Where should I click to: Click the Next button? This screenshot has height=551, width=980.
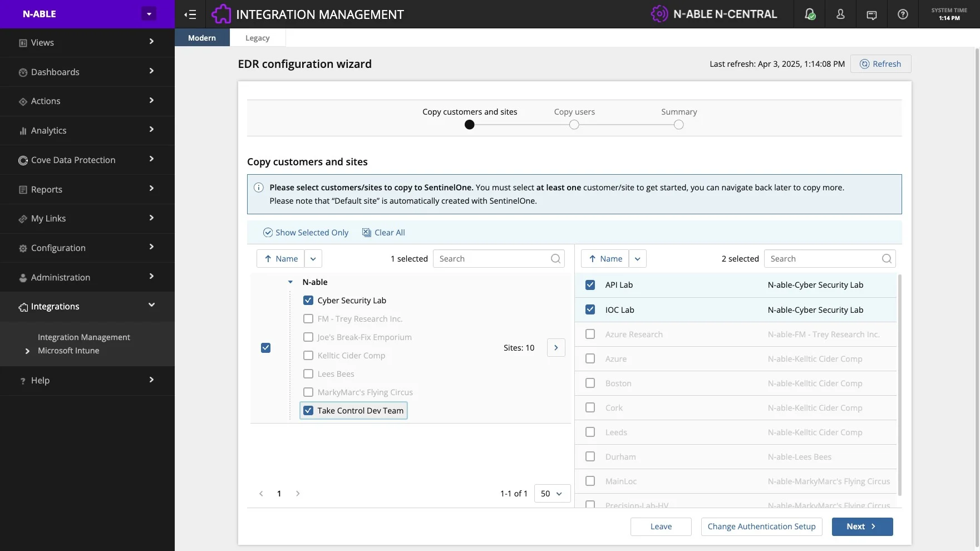pos(862,527)
